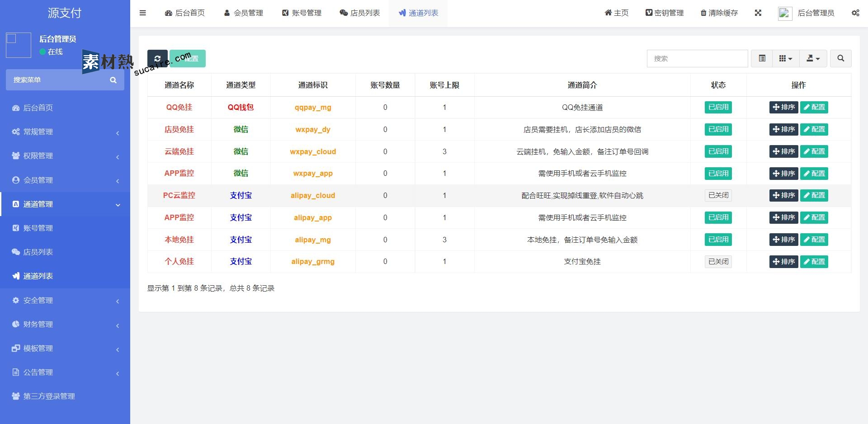868x424 pixels.
Task: Toggle 已启用 status for wxpay_app row
Action: tap(718, 174)
